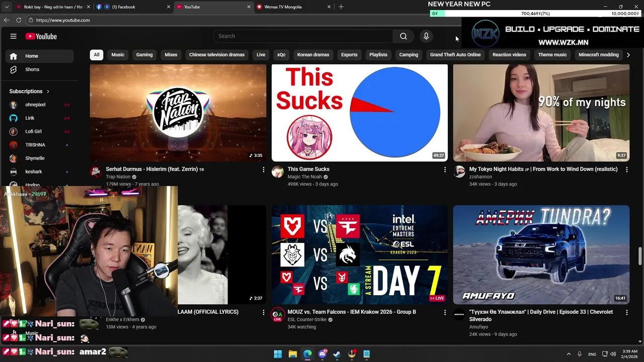Open MOUZ vs. Team Falcons title link
The width and height of the screenshot is (644, 362).
click(x=352, y=312)
